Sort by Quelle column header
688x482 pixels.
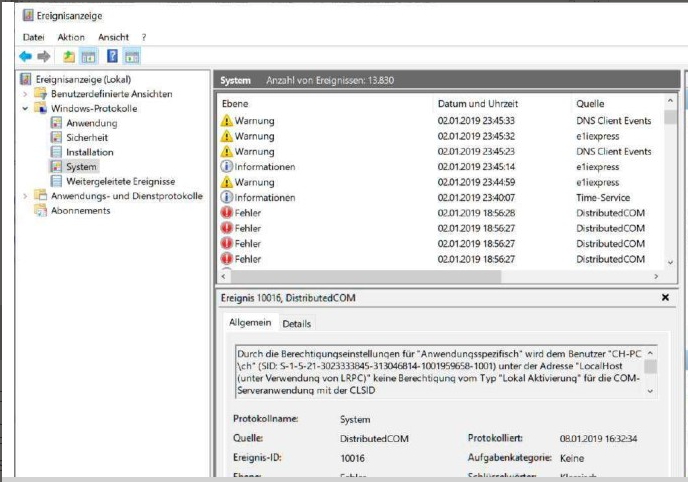tap(590, 104)
